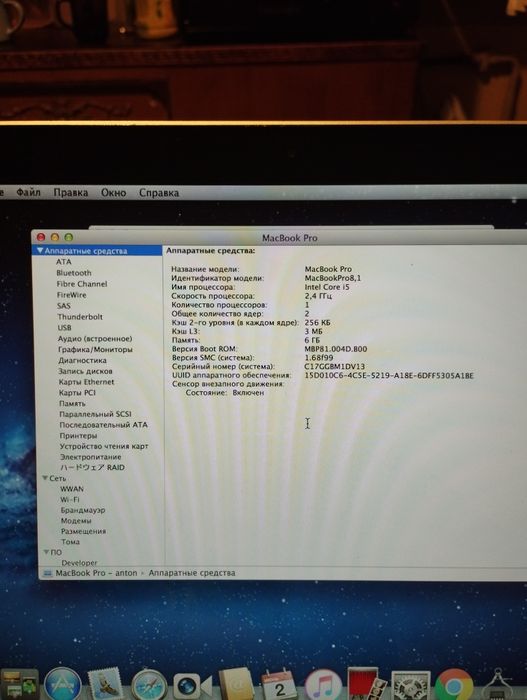Collapse the Аппаратные средства section
This screenshot has height=700, width=527.
pyautogui.click(x=40, y=251)
